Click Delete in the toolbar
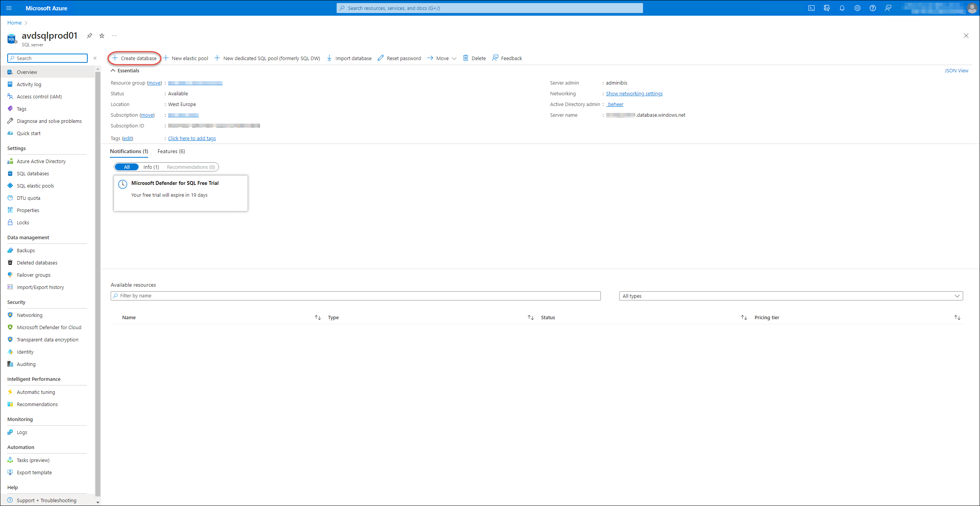This screenshot has width=980, height=506. 474,58
